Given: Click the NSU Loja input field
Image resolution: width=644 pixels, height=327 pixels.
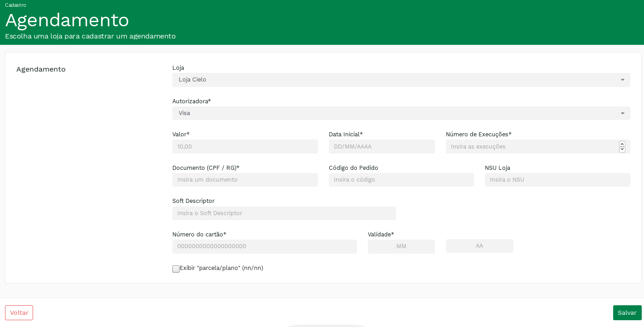Looking at the screenshot, I should click(557, 180).
